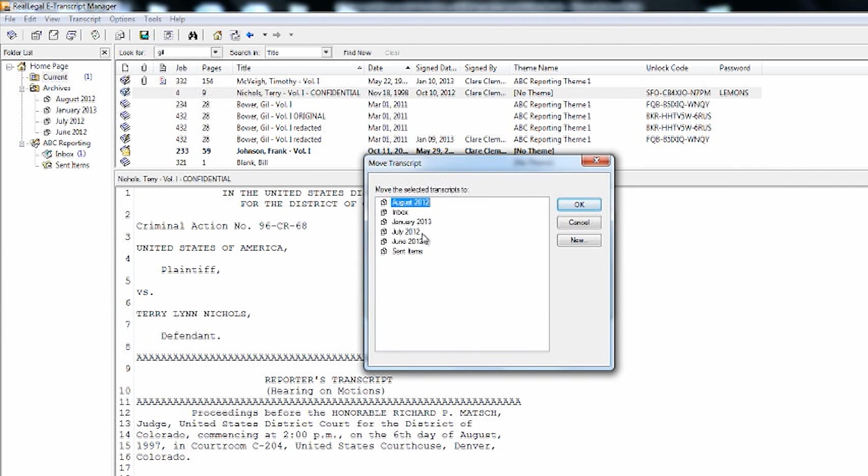Click the Home page icon in toolbar

click(x=217, y=35)
